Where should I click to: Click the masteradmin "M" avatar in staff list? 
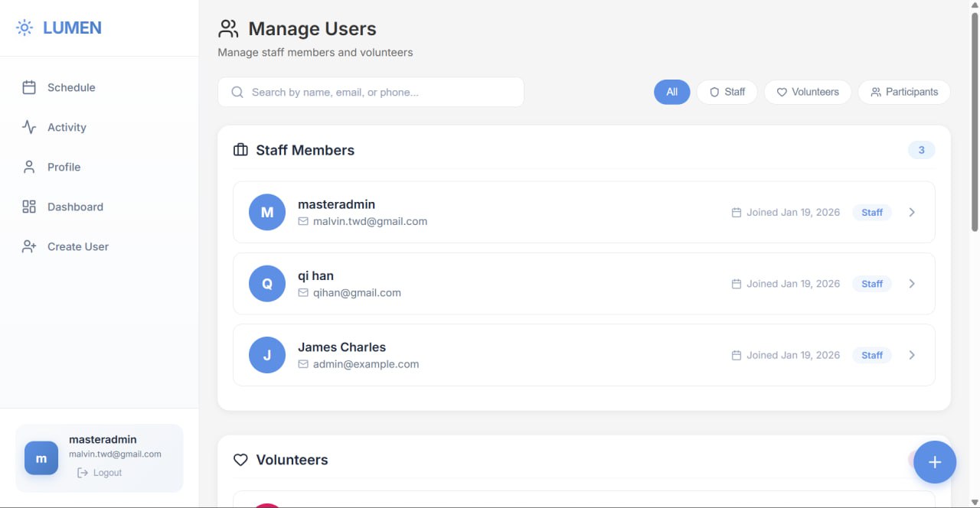point(267,212)
